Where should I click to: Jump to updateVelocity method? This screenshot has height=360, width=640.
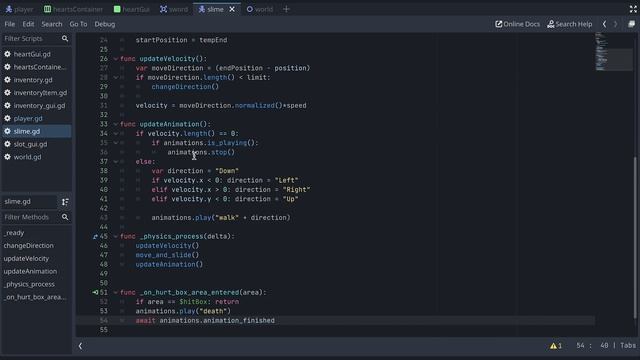pyautogui.click(x=26, y=258)
